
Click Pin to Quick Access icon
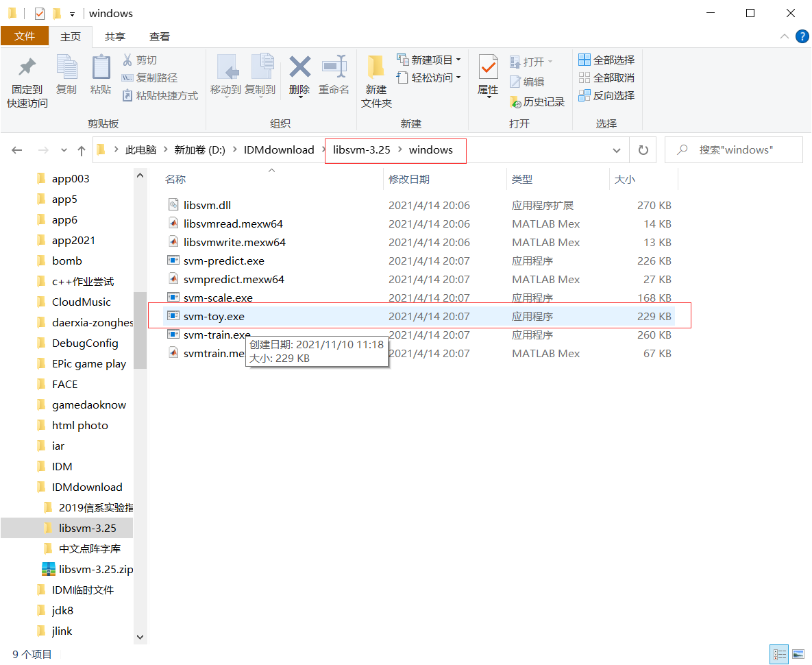[27, 67]
